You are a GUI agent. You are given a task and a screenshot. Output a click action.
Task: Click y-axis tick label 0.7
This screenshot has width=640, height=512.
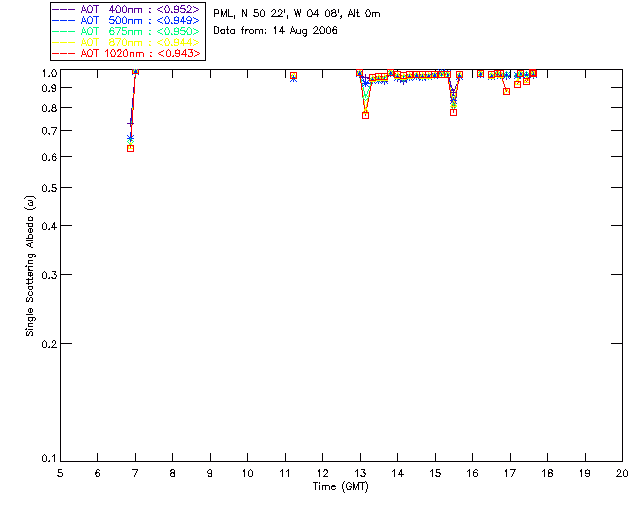point(49,131)
